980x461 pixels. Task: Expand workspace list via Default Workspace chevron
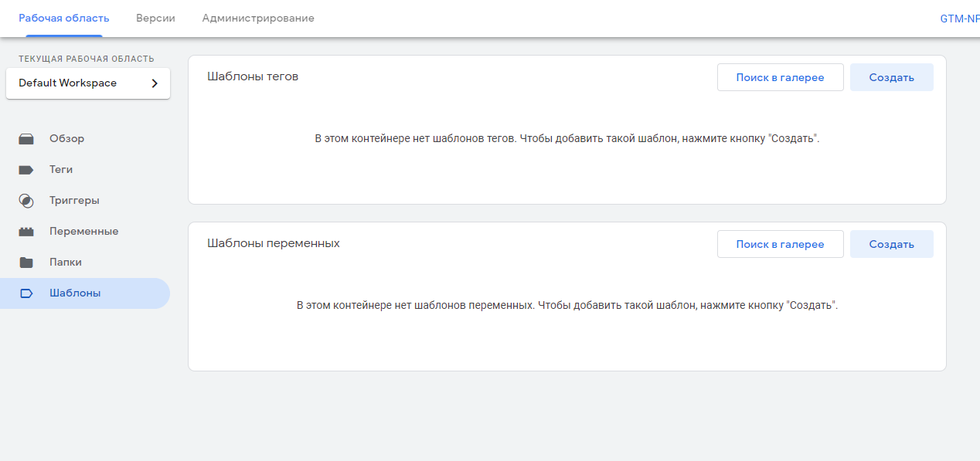point(154,83)
